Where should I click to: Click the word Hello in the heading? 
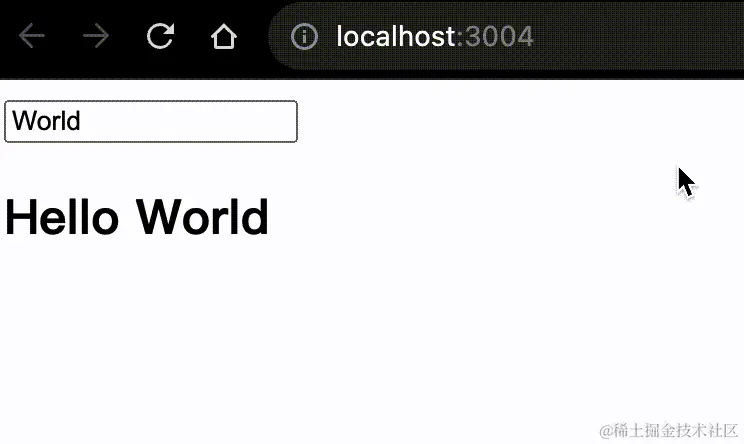[x=62, y=217]
